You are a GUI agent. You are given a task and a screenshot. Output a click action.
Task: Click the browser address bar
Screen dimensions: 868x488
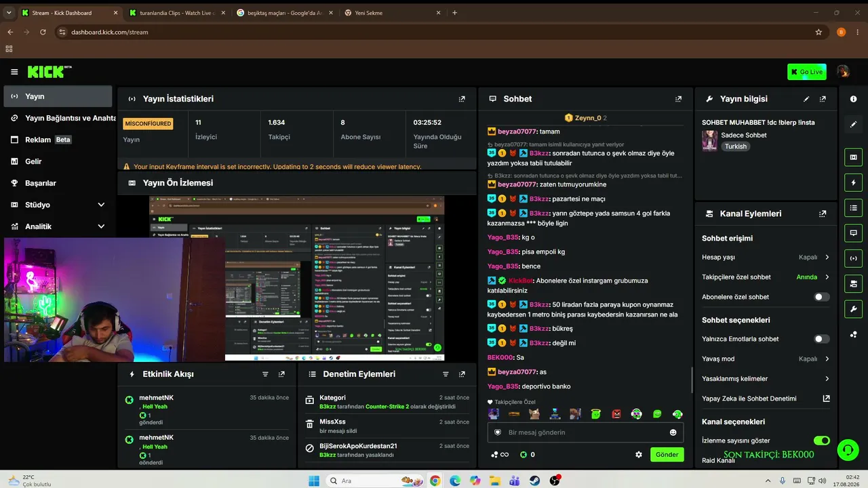coord(434,32)
